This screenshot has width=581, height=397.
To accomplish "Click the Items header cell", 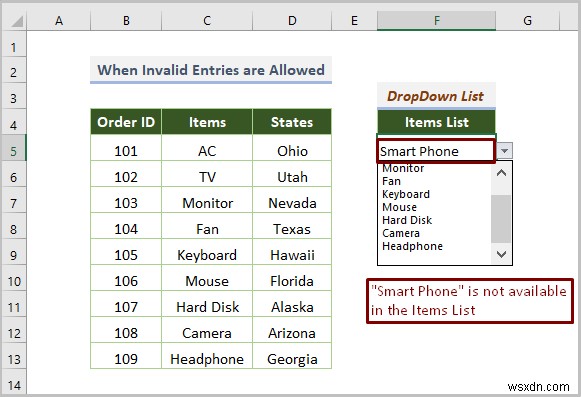I will tap(207, 122).
